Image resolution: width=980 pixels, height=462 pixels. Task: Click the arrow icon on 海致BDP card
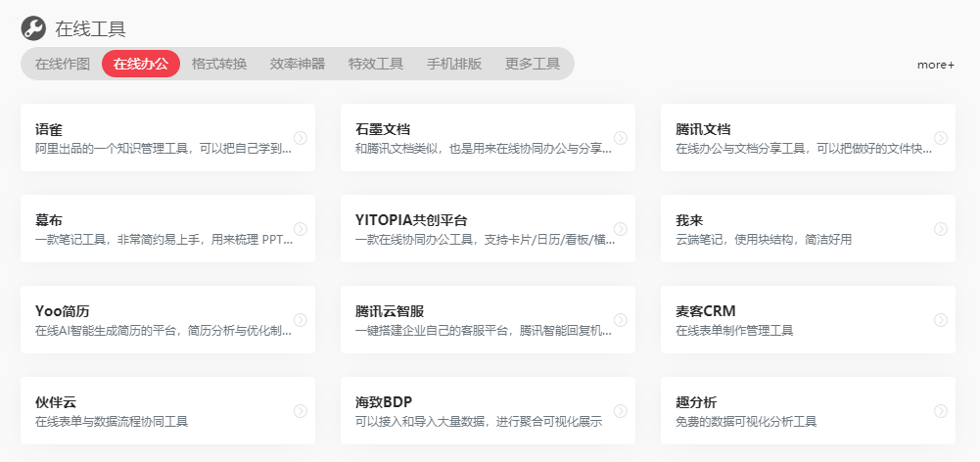click(621, 411)
